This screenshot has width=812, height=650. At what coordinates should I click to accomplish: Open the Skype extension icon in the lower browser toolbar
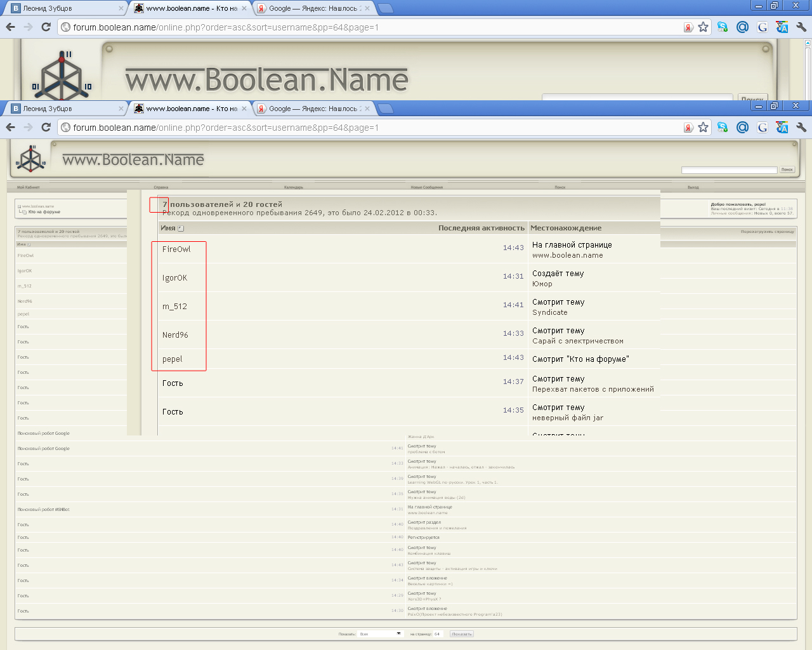pos(723,128)
